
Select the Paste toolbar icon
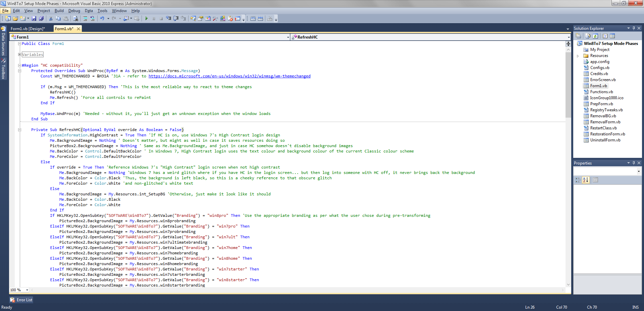tap(66, 18)
